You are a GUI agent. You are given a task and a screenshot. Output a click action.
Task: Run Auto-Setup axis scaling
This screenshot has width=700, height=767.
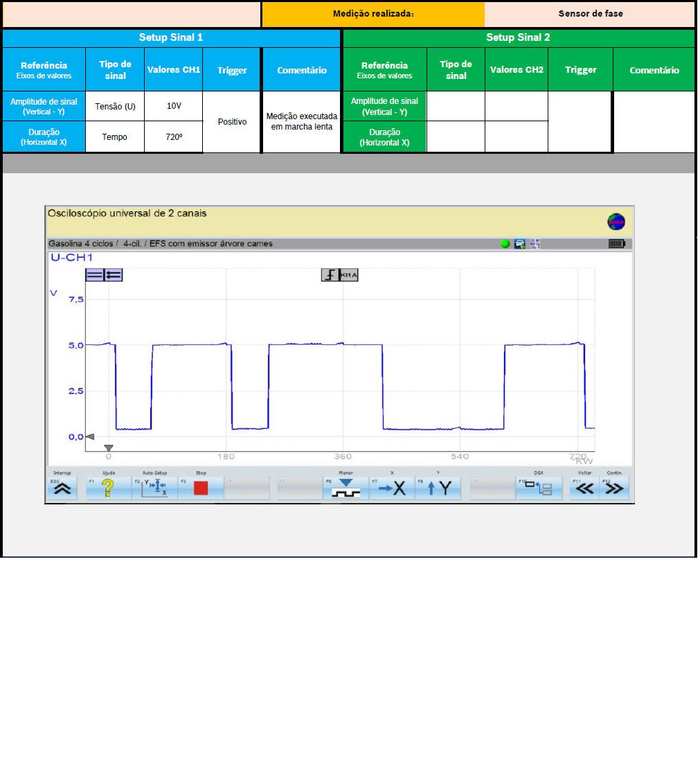(x=154, y=488)
